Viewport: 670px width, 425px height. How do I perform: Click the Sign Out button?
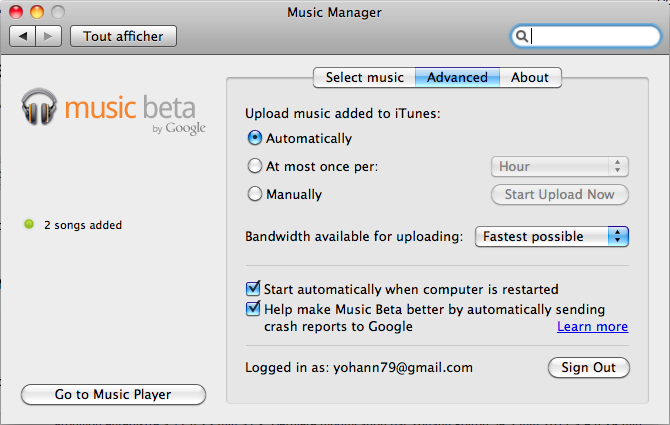pos(588,367)
